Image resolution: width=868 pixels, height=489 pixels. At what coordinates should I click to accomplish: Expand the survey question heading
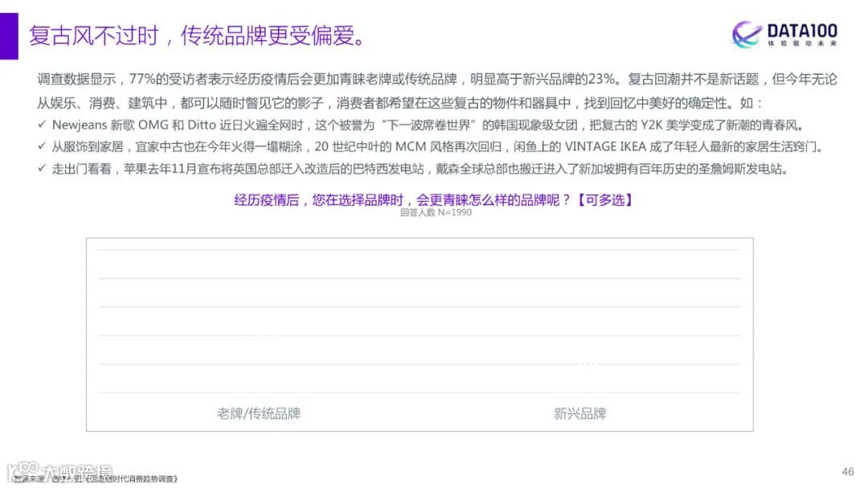click(x=432, y=200)
